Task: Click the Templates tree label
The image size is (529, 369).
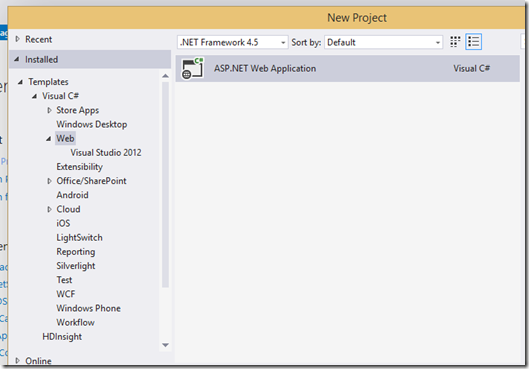Action: click(48, 82)
